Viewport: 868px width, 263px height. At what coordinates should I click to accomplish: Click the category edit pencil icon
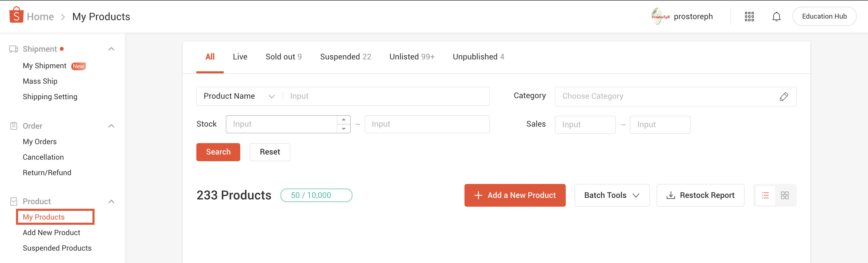tap(784, 97)
